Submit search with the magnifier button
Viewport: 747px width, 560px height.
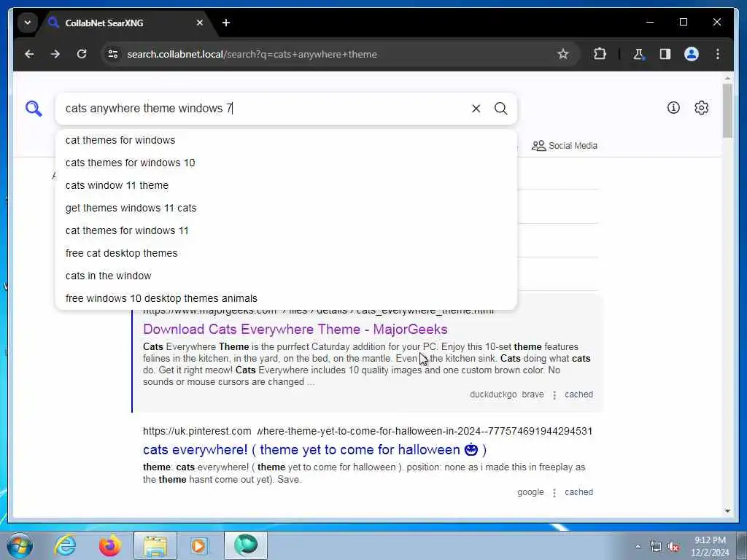coord(500,109)
